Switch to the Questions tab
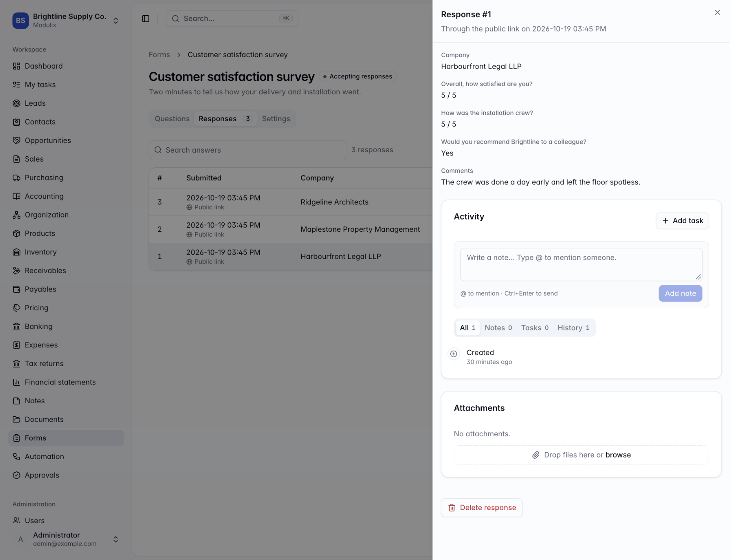 click(172, 119)
